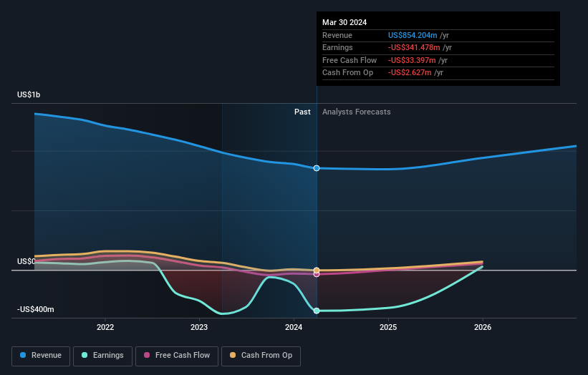
Task: Click the Earnings row label in the tooltip
Action: coord(337,47)
